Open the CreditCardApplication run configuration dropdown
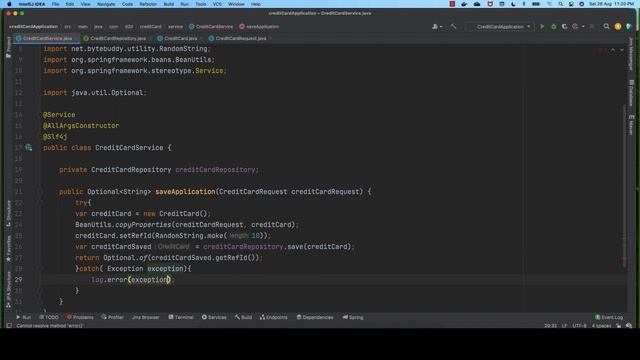Image resolution: width=640 pixels, height=360 pixels. click(x=500, y=27)
